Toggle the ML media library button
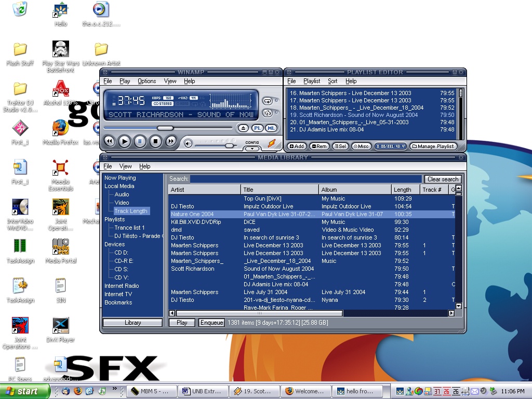The width and height of the screenshot is (532, 399). tap(271, 128)
